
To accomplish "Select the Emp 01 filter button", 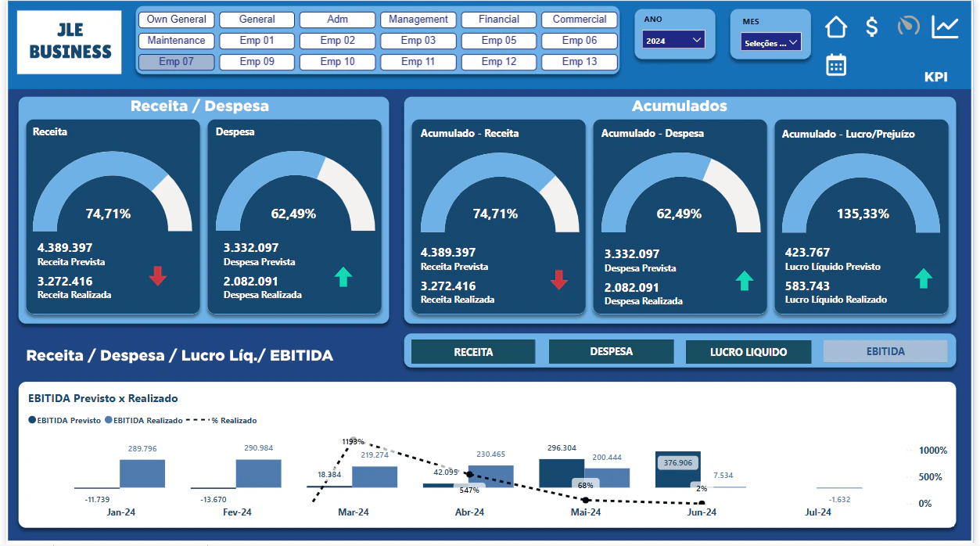I will pos(257,41).
